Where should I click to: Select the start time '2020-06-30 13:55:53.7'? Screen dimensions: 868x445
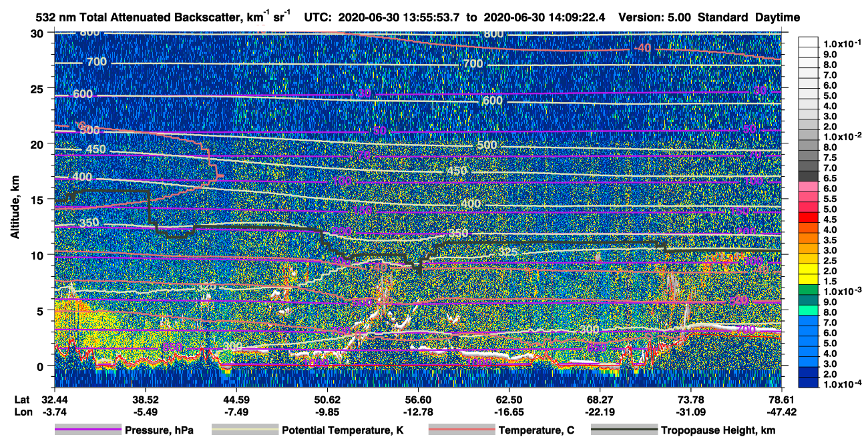397,17
